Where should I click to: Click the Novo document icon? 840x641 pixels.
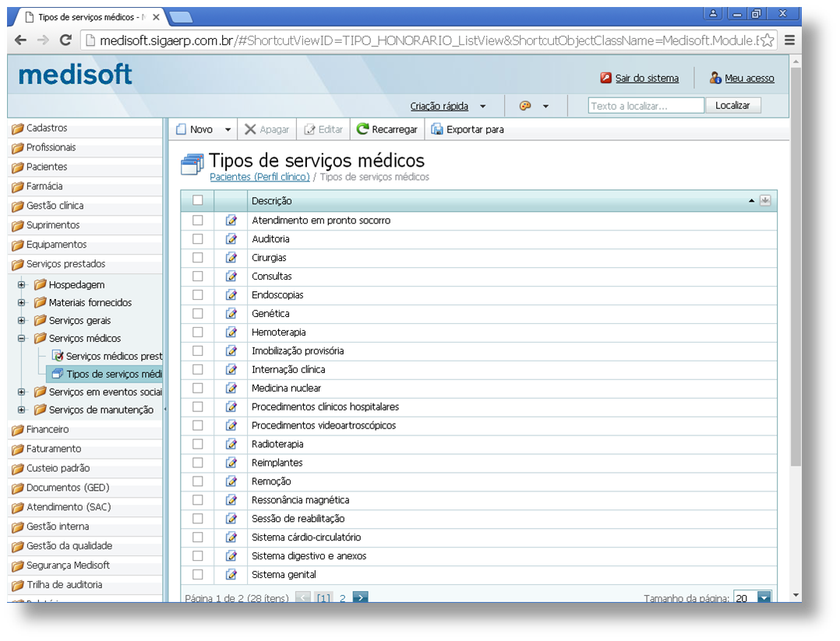pos(181,129)
